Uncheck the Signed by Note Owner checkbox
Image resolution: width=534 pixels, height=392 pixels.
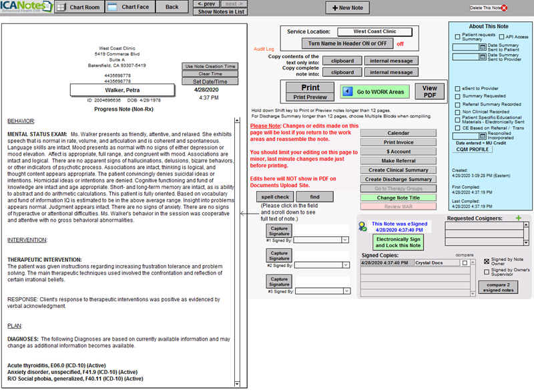(487, 262)
